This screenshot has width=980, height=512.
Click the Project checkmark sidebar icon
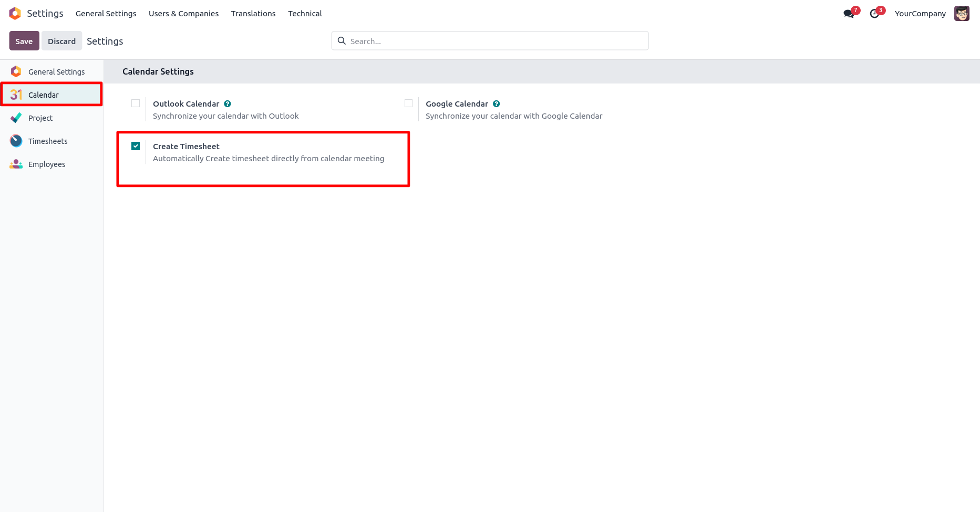click(16, 118)
